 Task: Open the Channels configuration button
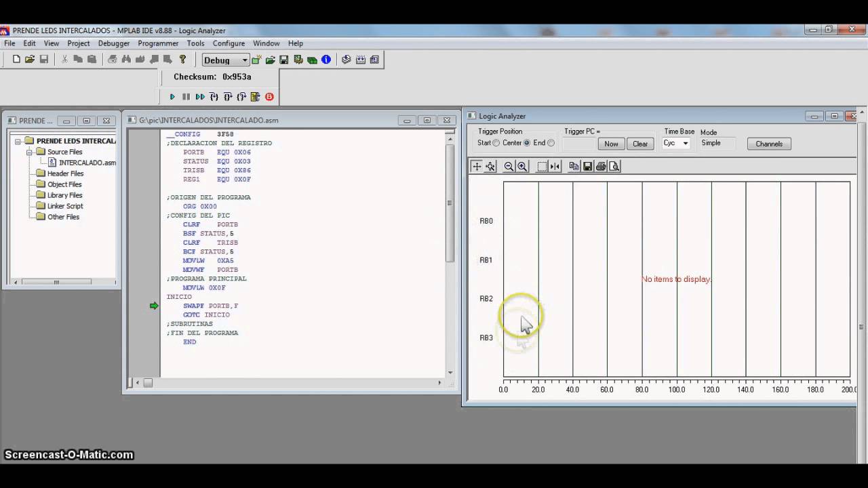[769, 144]
